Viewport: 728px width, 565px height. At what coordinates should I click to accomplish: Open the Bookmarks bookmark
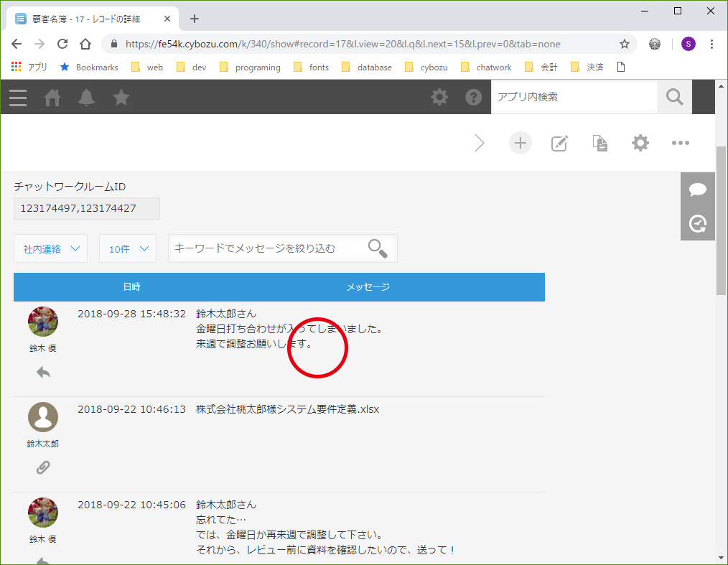click(x=89, y=67)
